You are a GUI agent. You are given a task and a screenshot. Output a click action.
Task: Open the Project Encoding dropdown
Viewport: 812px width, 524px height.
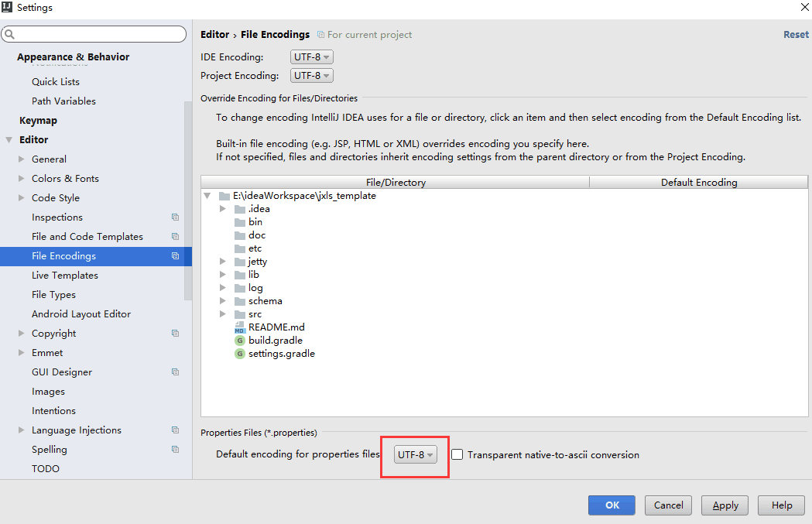tap(311, 76)
